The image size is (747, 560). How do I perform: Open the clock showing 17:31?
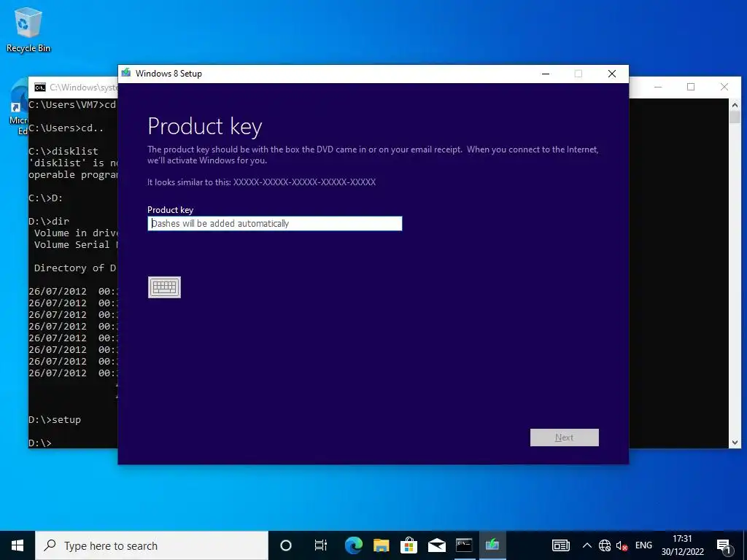[682, 545]
